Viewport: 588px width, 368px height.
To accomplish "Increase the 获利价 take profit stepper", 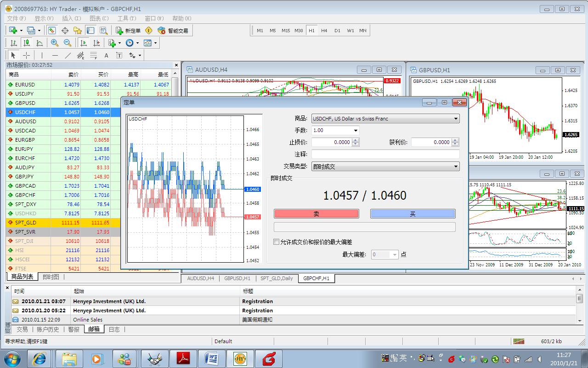I will coord(455,140).
